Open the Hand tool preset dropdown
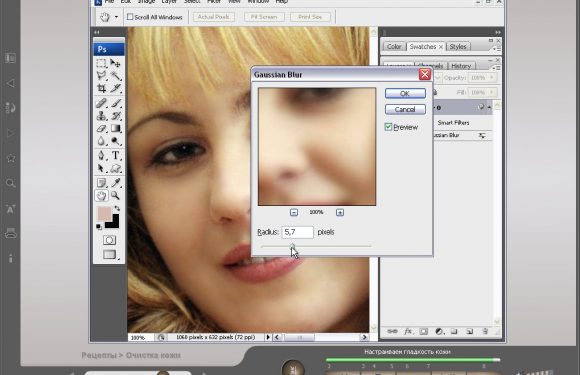Screen dimensions: 580x375 [117, 17]
